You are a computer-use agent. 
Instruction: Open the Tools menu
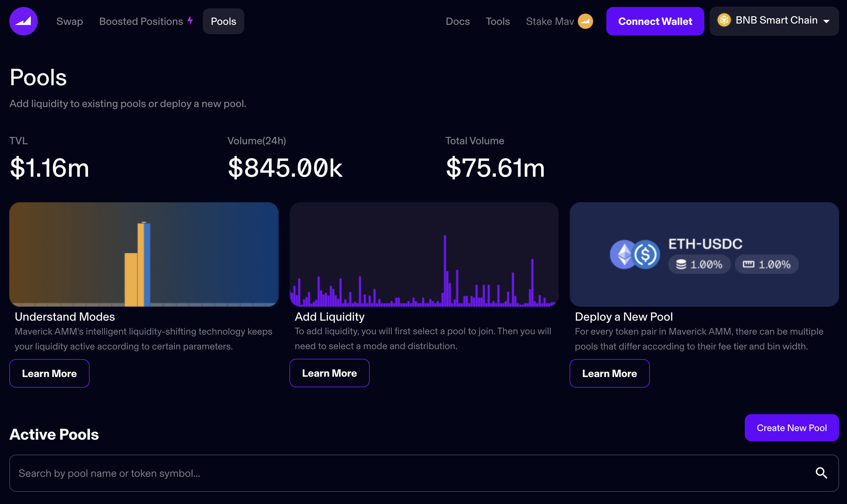(498, 21)
